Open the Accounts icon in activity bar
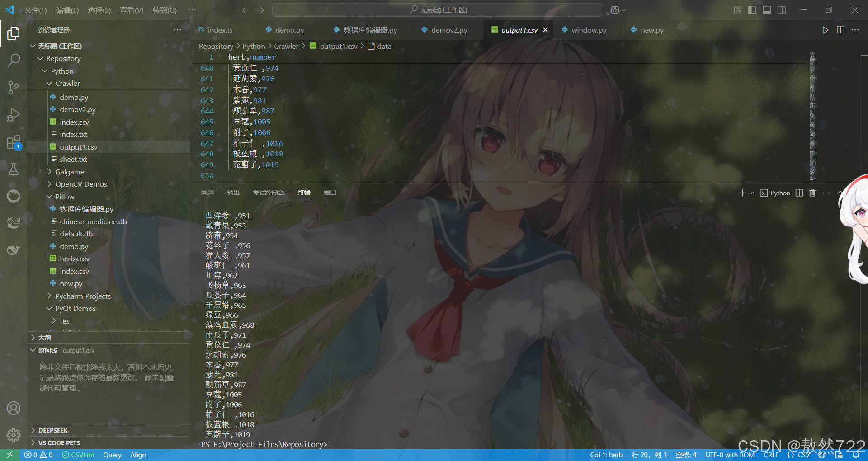The image size is (868, 461). 14,408
